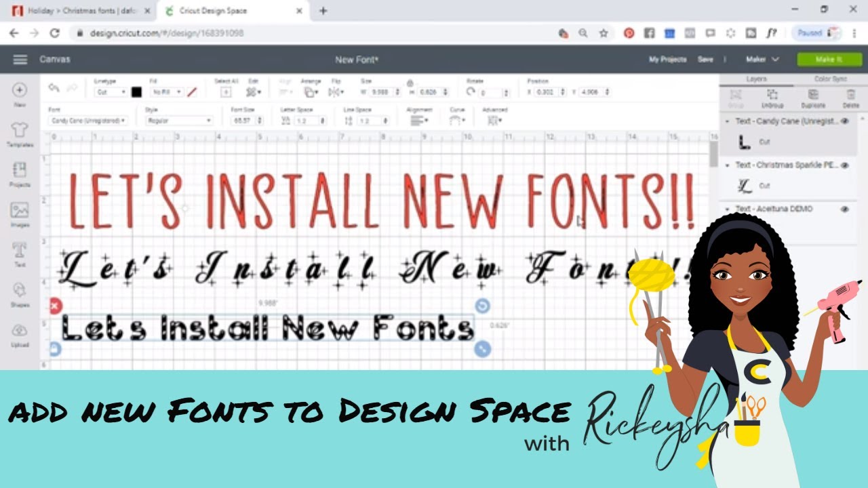
Task: Click the lock aspect ratio icon
Action: [x=410, y=82]
